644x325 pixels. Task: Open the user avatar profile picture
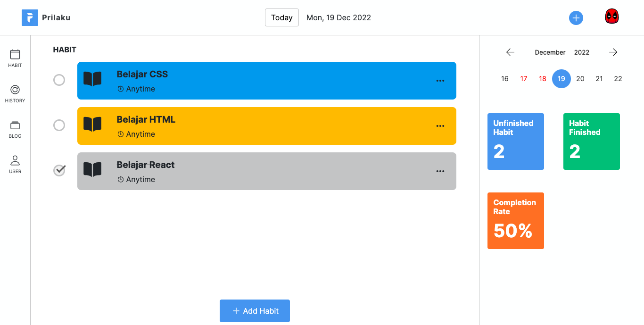pyautogui.click(x=612, y=17)
